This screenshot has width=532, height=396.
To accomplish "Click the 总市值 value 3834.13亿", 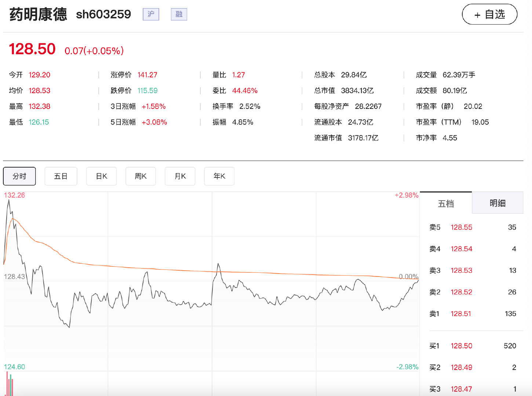I will click(x=357, y=91).
